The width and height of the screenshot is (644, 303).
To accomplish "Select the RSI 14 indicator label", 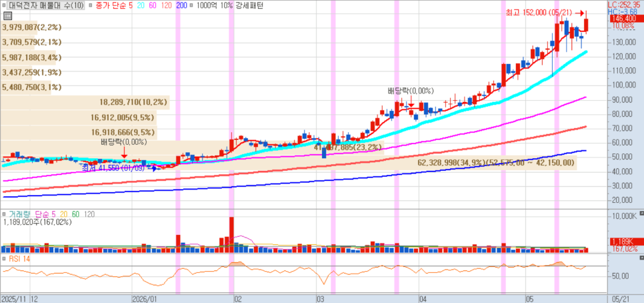I will tap(19, 259).
